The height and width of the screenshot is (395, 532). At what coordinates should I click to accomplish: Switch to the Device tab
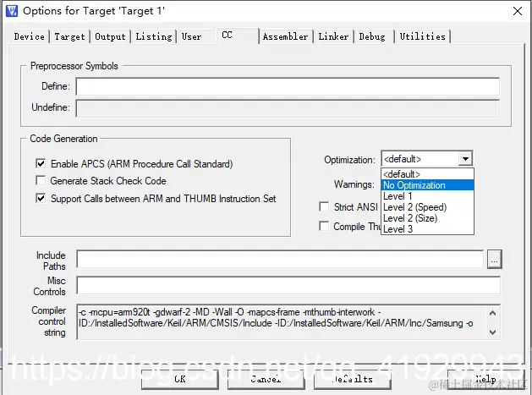point(29,36)
